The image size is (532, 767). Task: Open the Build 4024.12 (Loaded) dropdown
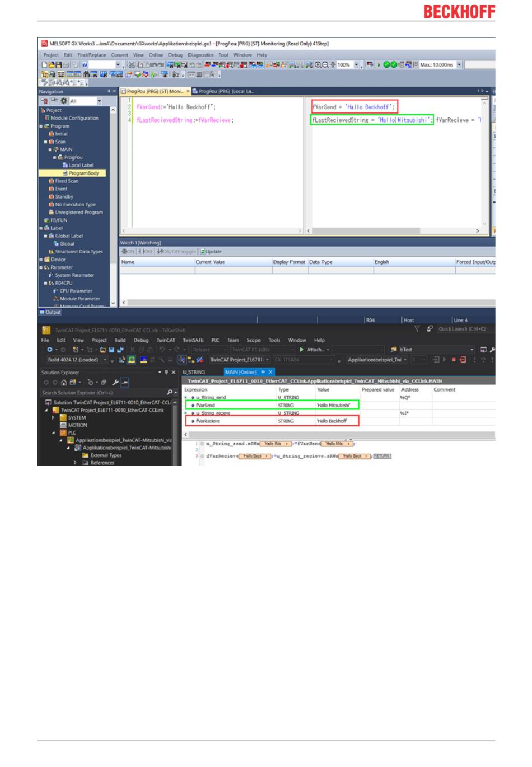pyautogui.click(x=105, y=360)
